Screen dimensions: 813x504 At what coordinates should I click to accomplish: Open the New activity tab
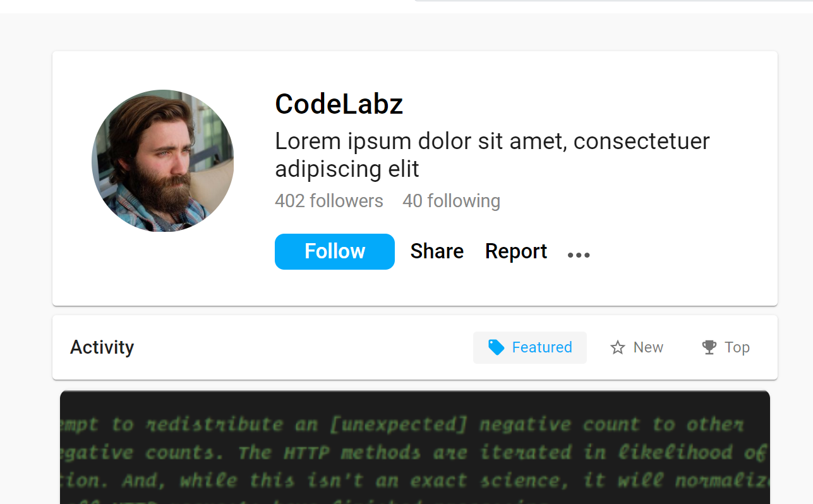tap(636, 347)
